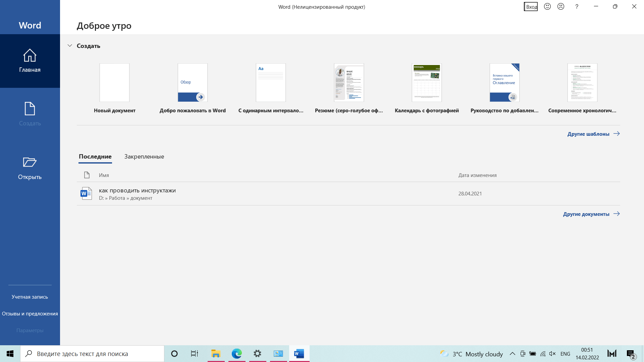Open the Другие документы link
Viewport: 644px width, 362px height.
point(591,214)
